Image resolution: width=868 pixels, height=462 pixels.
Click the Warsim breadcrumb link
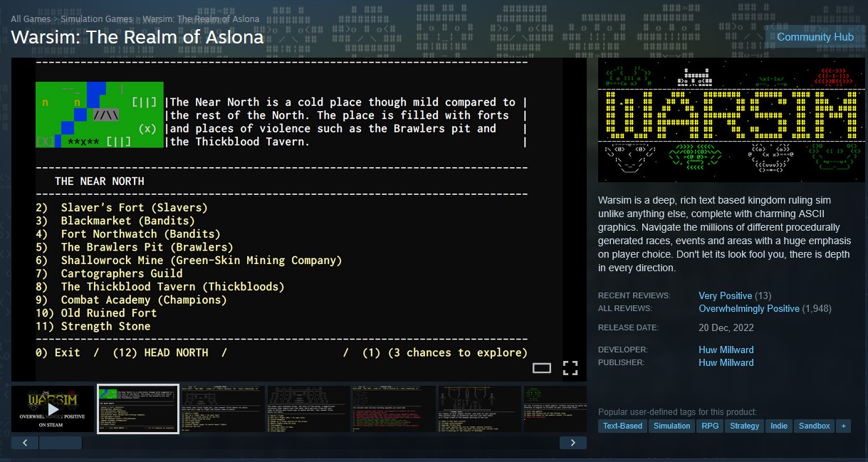pos(201,19)
